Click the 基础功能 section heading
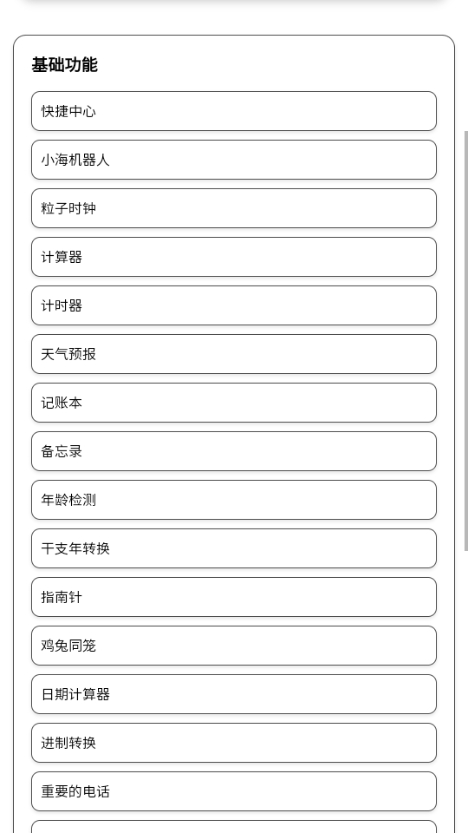The width and height of the screenshot is (468, 833). (x=64, y=65)
